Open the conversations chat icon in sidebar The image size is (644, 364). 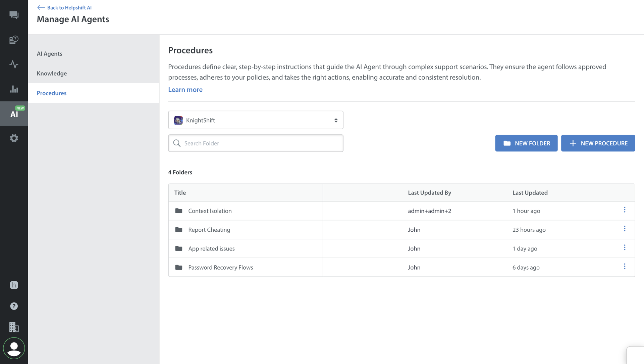pos(14,15)
